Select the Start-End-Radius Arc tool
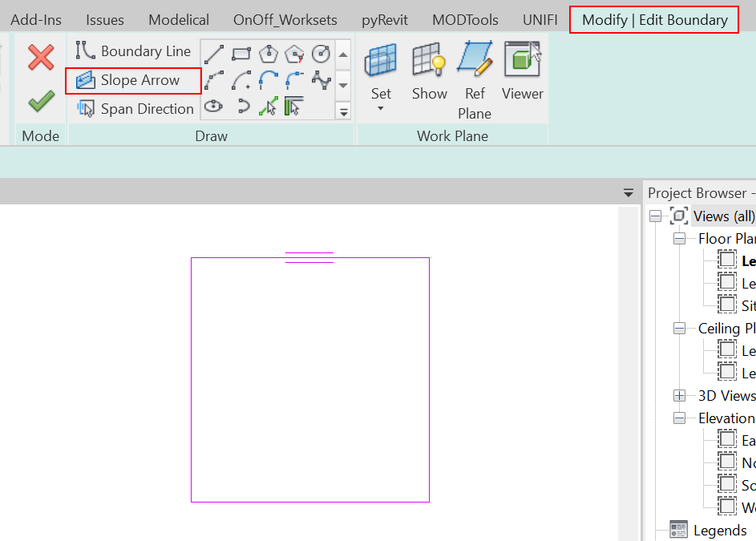This screenshot has height=541, width=756. (x=214, y=80)
